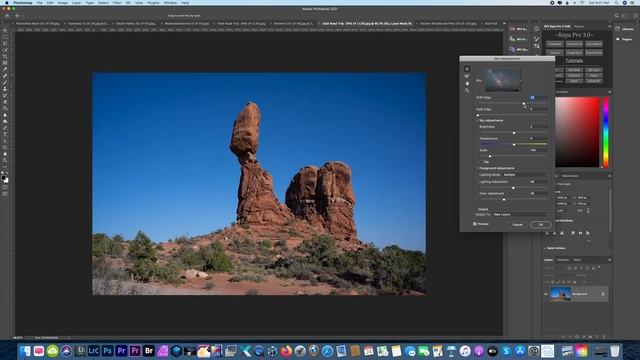Select the Brush tool
The image size is (640, 360).
pos(5,82)
